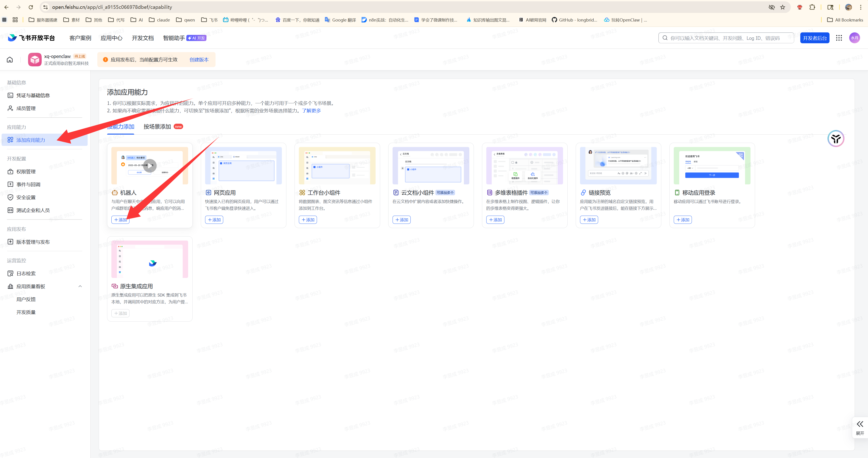The height and width of the screenshot is (458, 868).
Task: Open 应用中心 in the top navigation
Action: (112, 38)
